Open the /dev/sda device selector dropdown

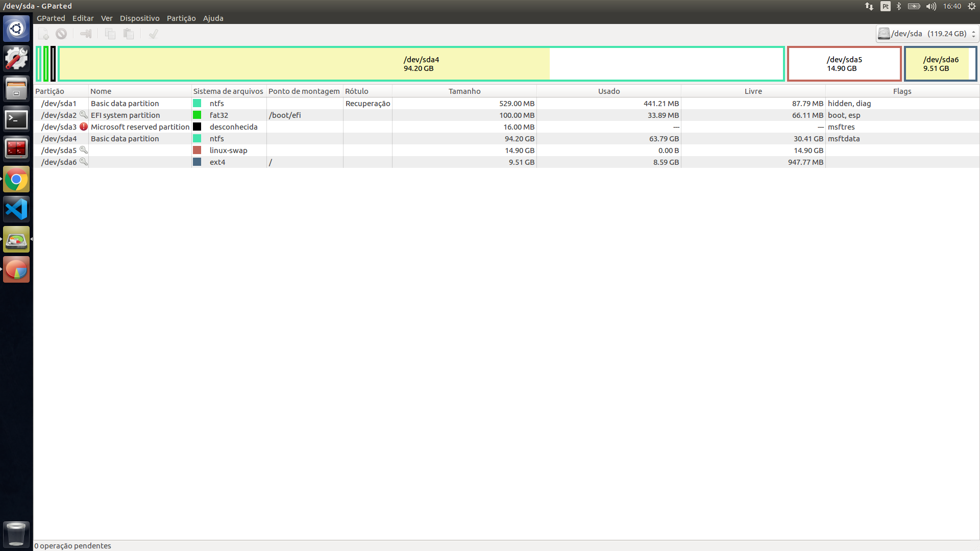click(x=926, y=34)
